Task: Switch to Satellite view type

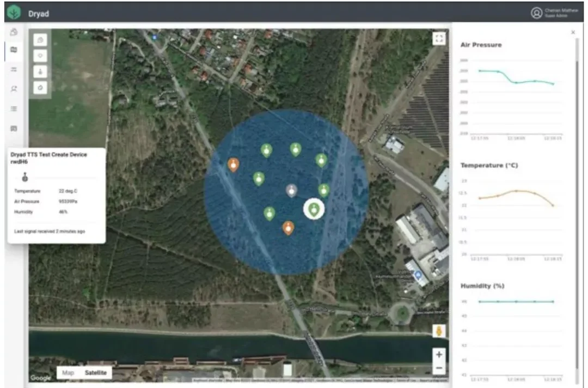Action: pyautogui.click(x=95, y=373)
